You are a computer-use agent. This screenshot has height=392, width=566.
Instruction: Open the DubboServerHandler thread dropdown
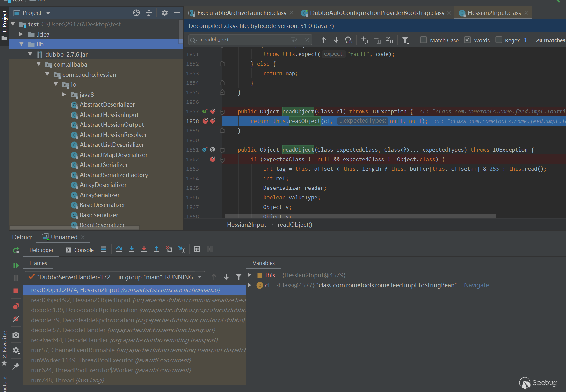(x=200, y=277)
